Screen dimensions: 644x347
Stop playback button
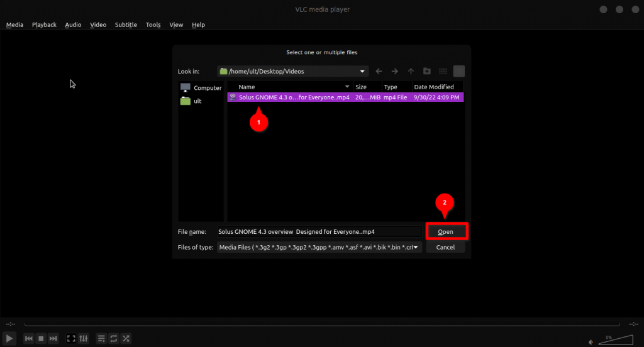click(41, 338)
